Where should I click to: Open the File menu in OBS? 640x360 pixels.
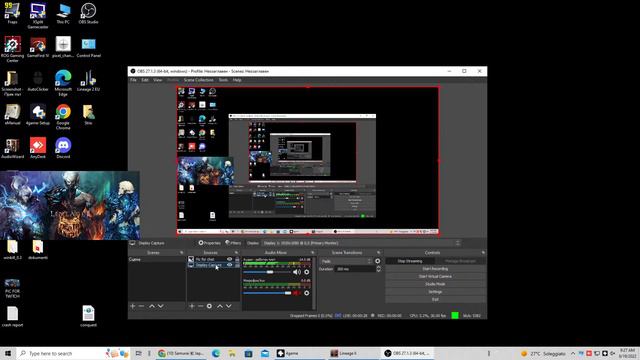point(133,80)
